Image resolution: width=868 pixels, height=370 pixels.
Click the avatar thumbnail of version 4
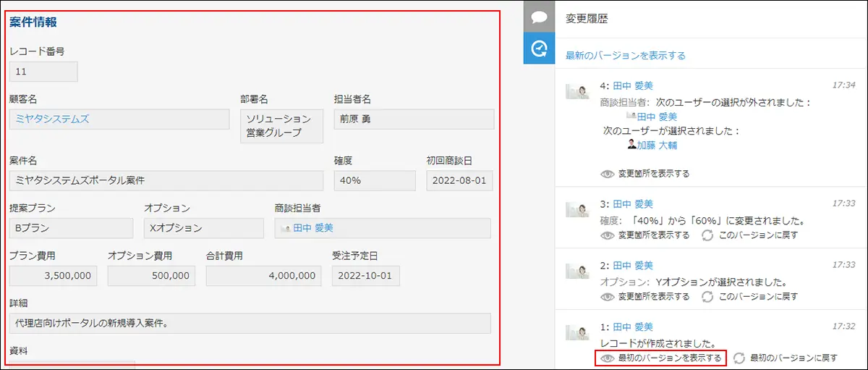click(576, 89)
